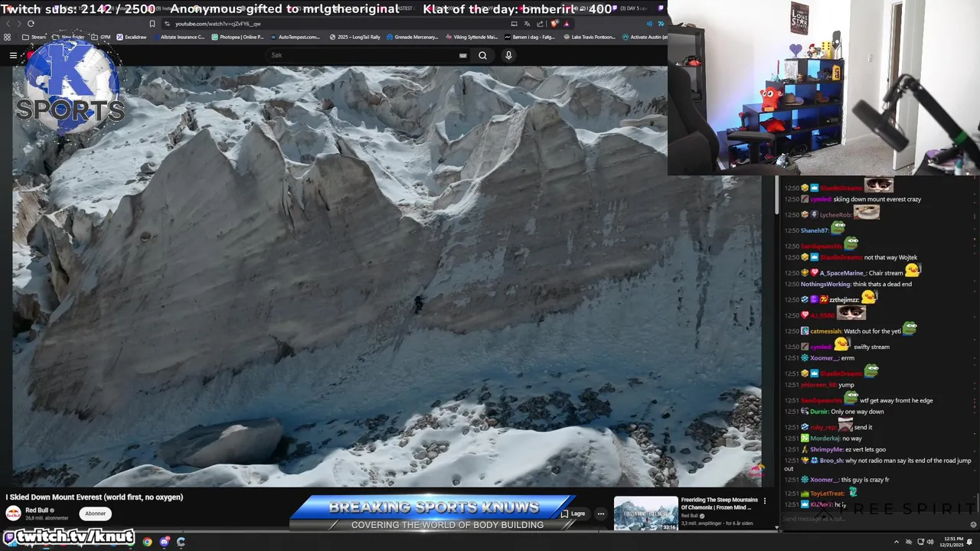Click chat message 'this guy is crazy fr'
This screenshot has width=980, height=551.
(x=865, y=480)
